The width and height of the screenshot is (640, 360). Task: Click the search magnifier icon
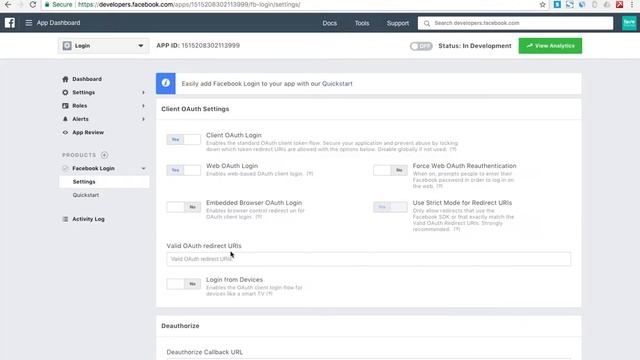[x=427, y=23]
